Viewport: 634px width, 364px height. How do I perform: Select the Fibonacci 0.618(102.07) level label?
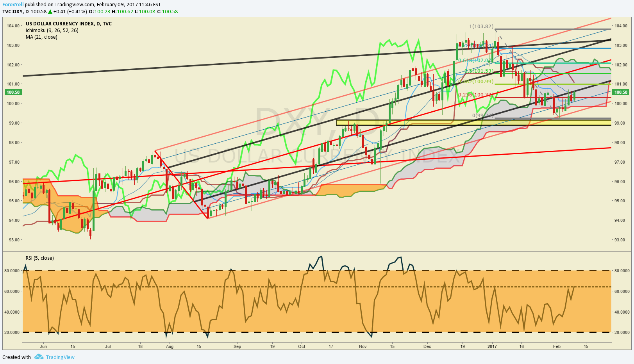coord(475,60)
